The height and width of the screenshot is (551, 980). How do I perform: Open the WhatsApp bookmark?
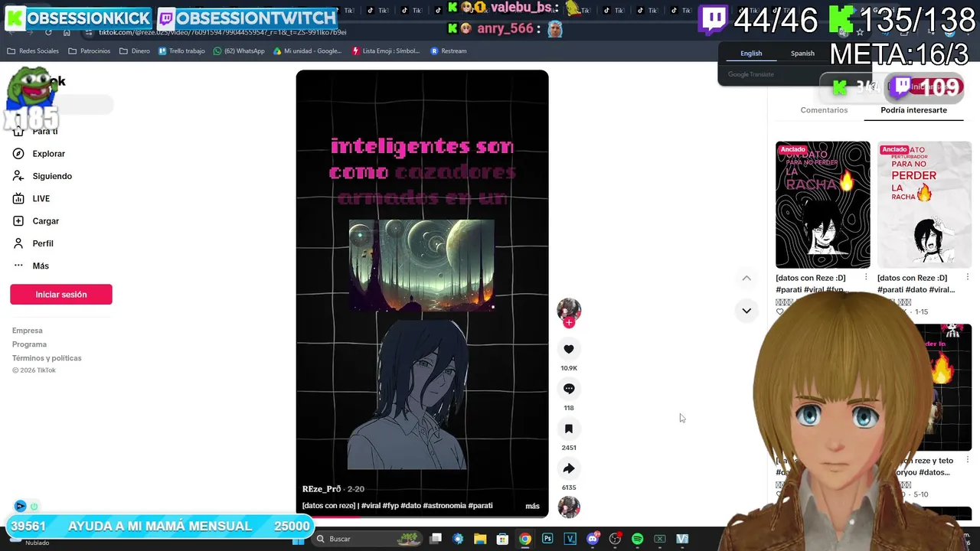[239, 51]
